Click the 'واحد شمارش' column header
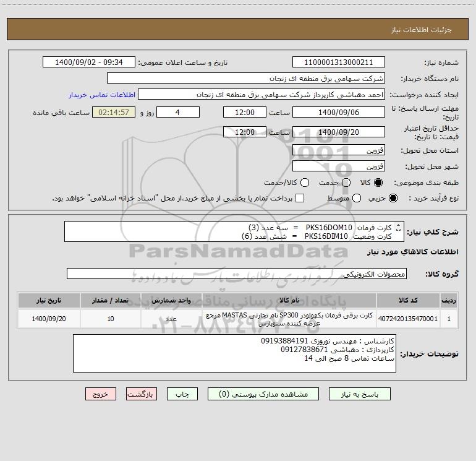 (x=171, y=300)
